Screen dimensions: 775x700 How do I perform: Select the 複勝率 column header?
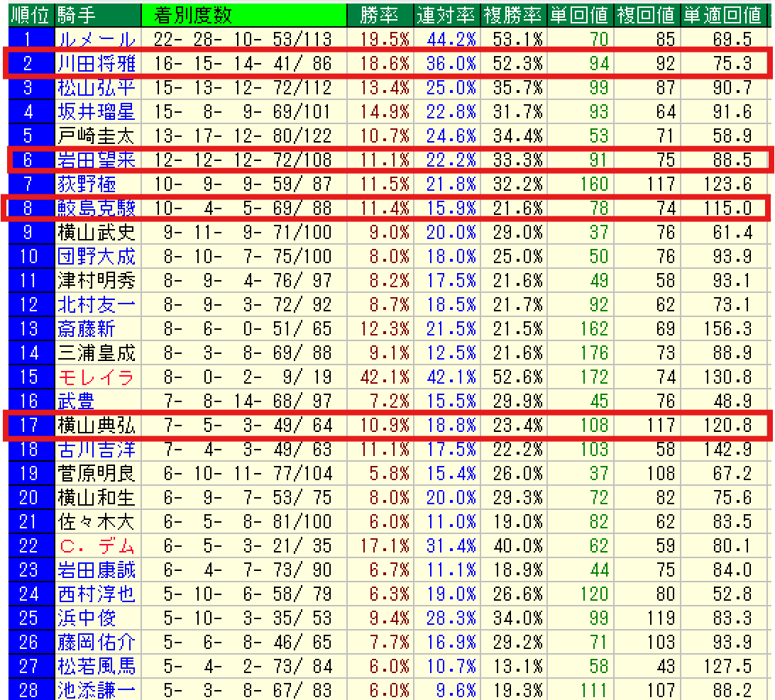pyautogui.click(x=512, y=15)
